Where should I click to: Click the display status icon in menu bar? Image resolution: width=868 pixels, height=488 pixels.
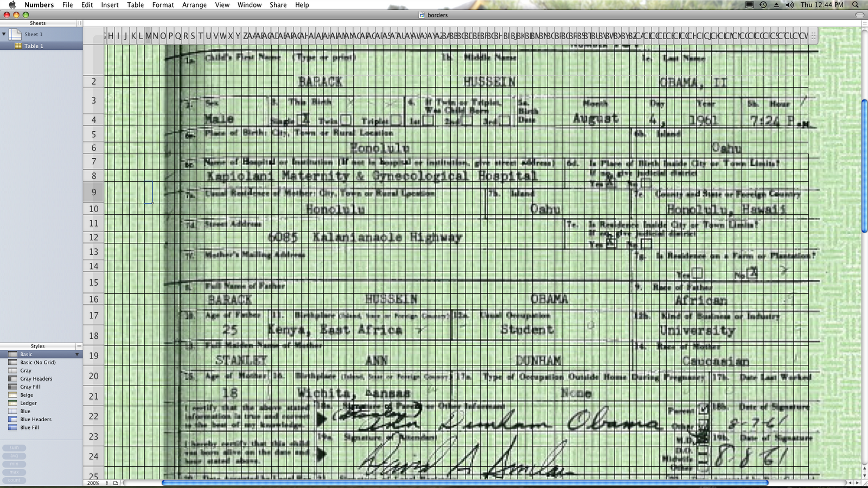(749, 5)
